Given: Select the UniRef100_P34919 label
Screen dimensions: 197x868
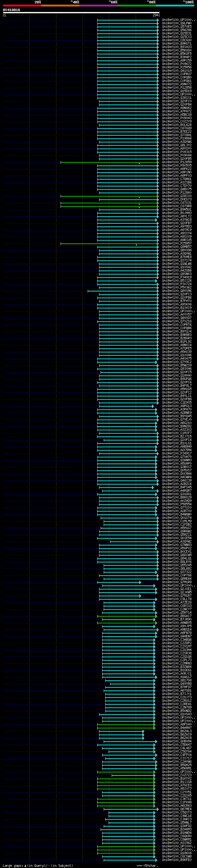Looking at the screenshot, I should tap(177, 277).
